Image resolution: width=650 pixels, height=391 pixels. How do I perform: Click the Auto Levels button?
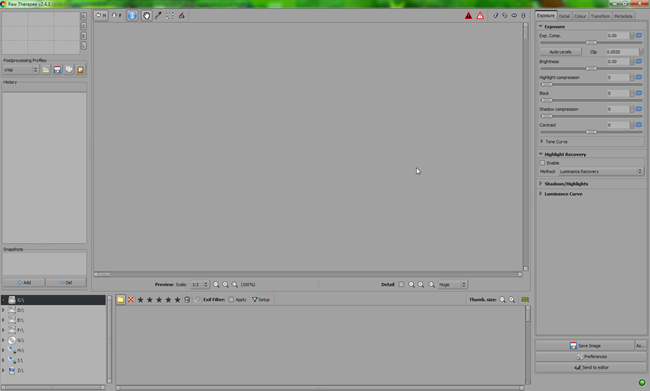[x=560, y=52]
